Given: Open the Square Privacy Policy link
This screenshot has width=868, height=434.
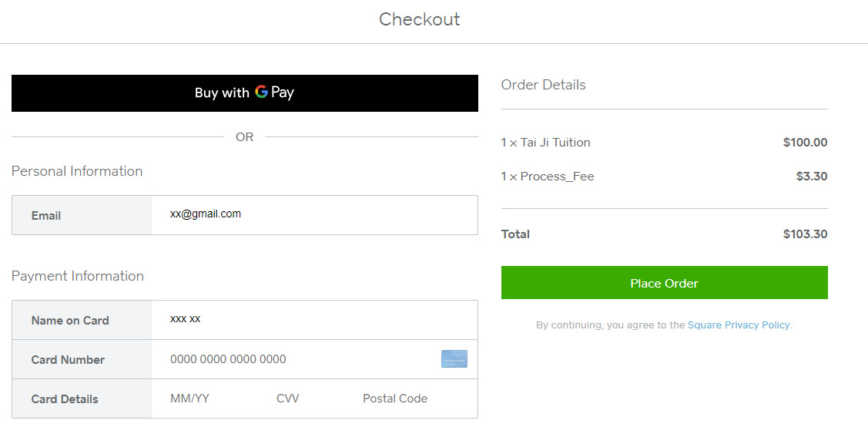Looking at the screenshot, I should click(x=739, y=325).
